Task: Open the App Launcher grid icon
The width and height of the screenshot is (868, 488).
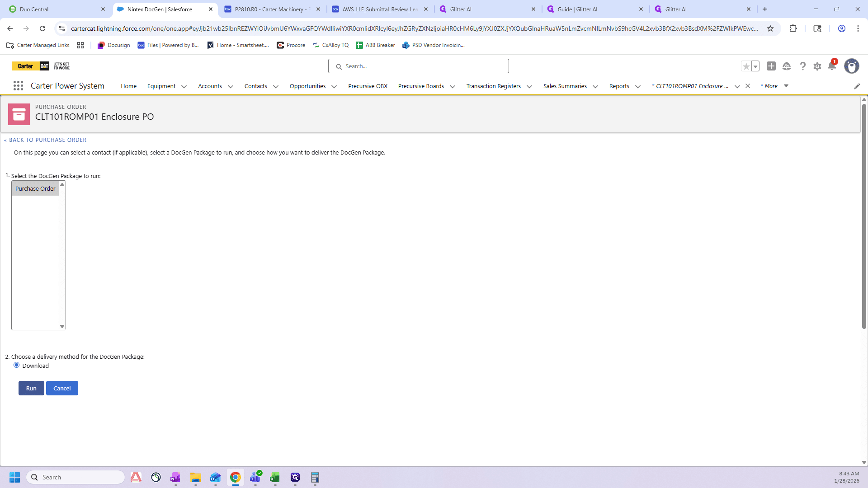Action: pos(18,86)
